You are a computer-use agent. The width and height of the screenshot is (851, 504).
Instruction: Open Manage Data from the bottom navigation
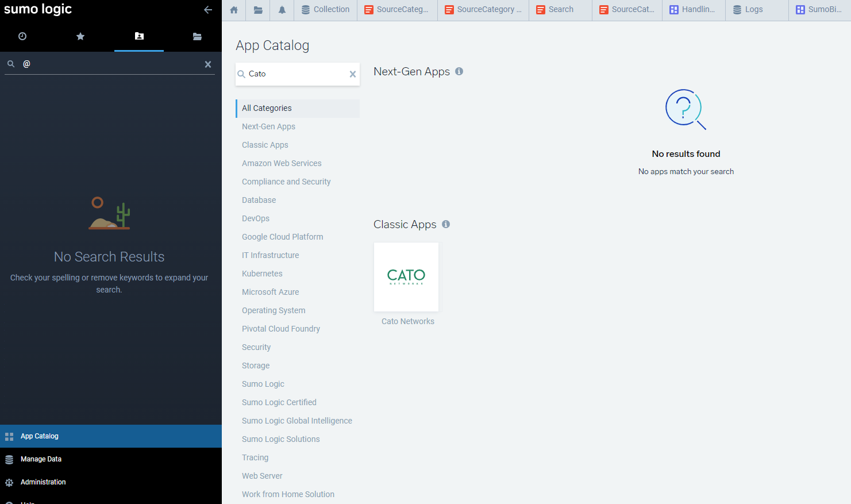click(40, 459)
